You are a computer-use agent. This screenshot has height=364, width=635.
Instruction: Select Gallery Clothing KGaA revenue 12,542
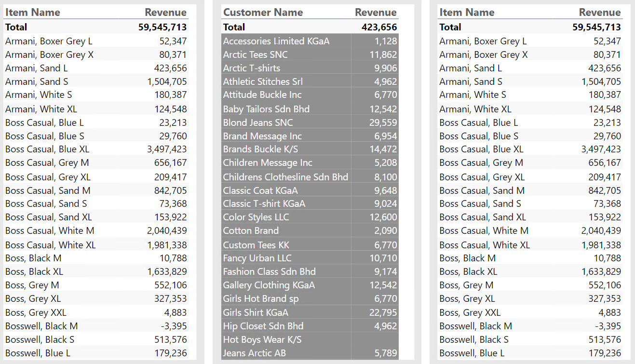click(383, 285)
